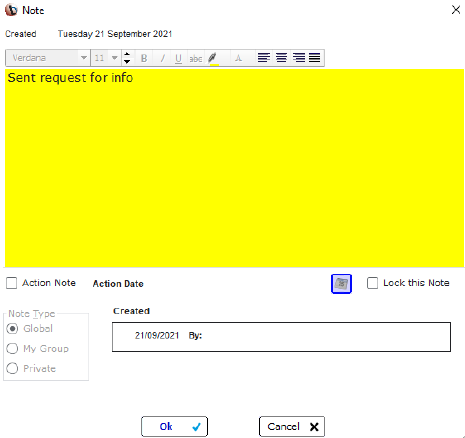Select the My Group note type
The image size is (465, 438).
click(12, 349)
